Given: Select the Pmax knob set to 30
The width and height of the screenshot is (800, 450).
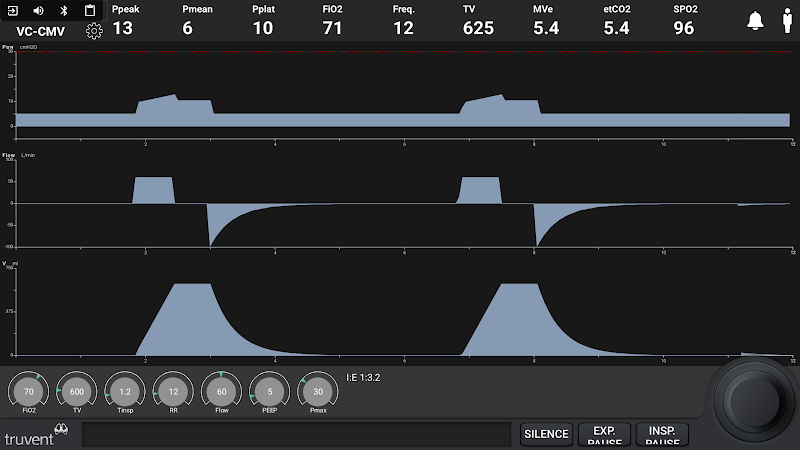Looking at the screenshot, I should coord(318,392).
